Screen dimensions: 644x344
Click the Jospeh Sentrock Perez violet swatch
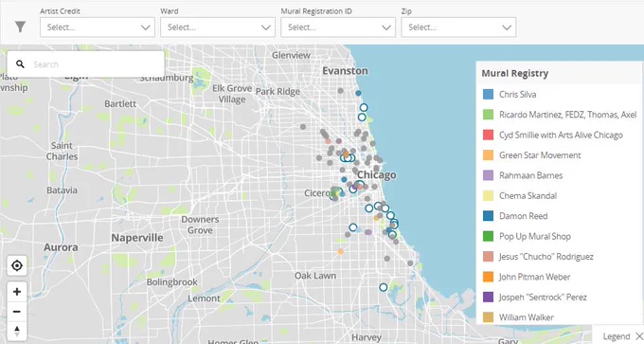pos(488,297)
